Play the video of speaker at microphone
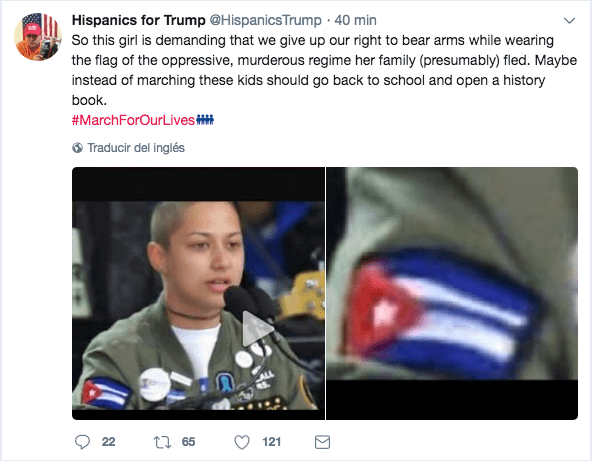Viewport: 592px width, 461px height. 257,328
